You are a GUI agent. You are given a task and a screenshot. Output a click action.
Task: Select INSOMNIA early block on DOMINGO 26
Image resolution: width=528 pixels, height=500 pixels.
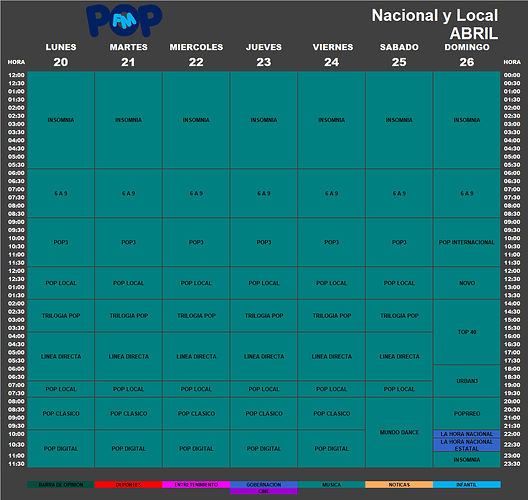coord(467,120)
